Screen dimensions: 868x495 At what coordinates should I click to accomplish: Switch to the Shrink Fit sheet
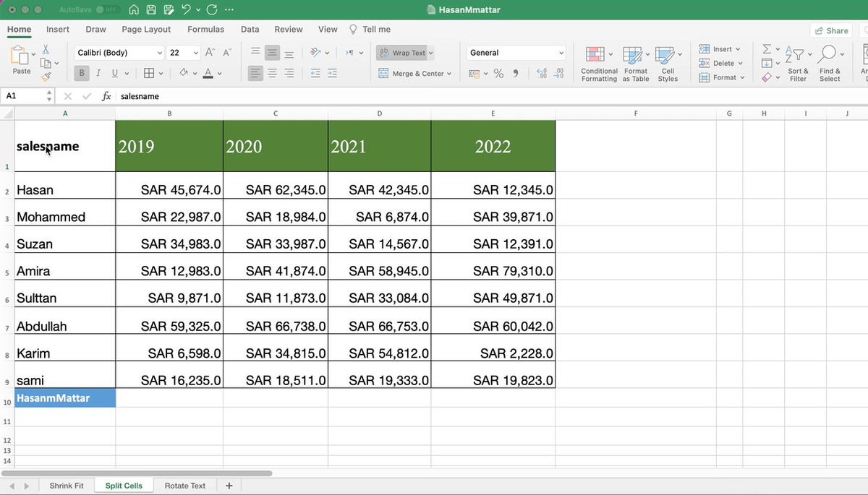[x=67, y=486]
